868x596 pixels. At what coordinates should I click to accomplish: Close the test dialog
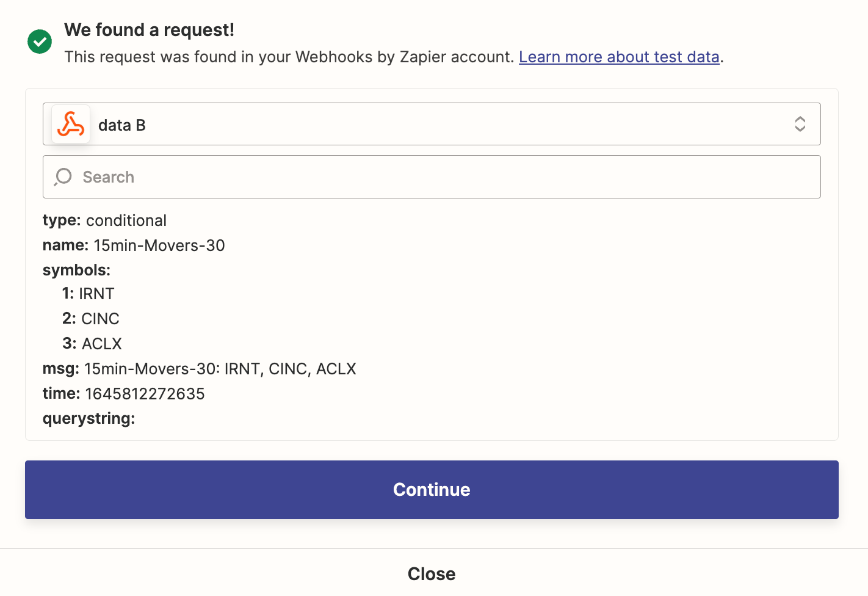click(432, 574)
